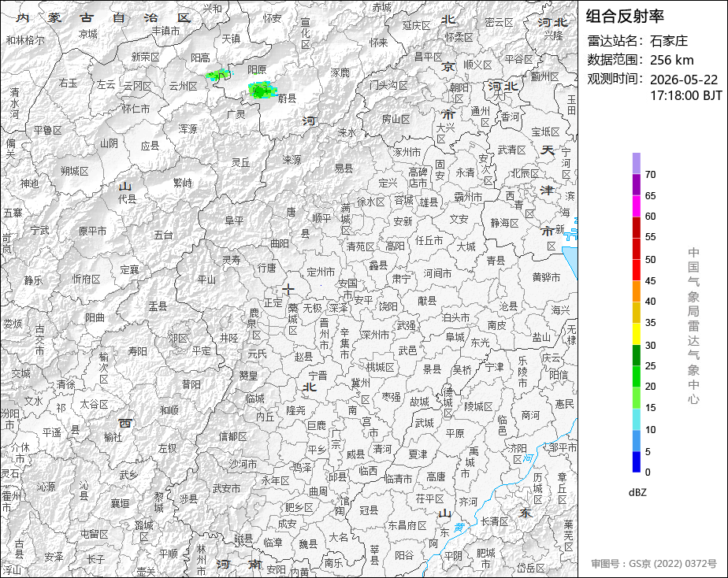Click the 阜平 county label
The image size is (728, 578).
(x=234, y=220)
